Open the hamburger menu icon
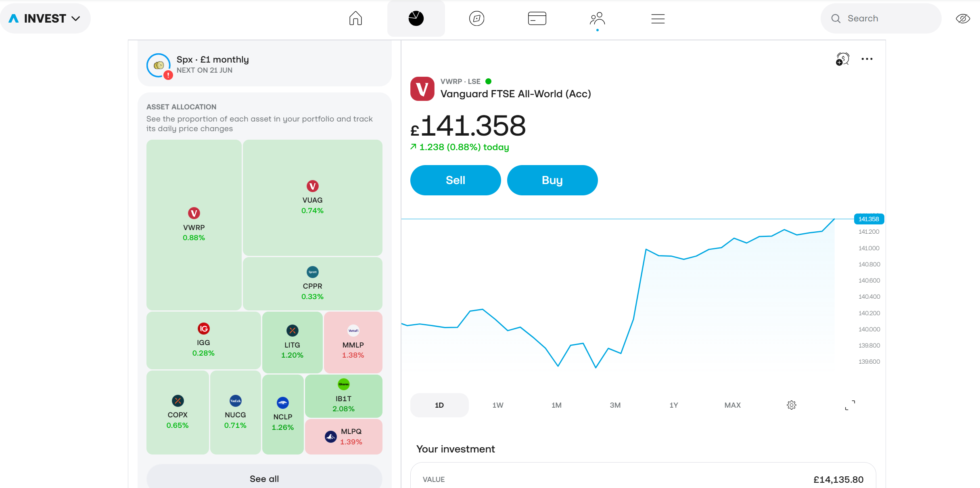The image size is (980, 488). [658, 19]
